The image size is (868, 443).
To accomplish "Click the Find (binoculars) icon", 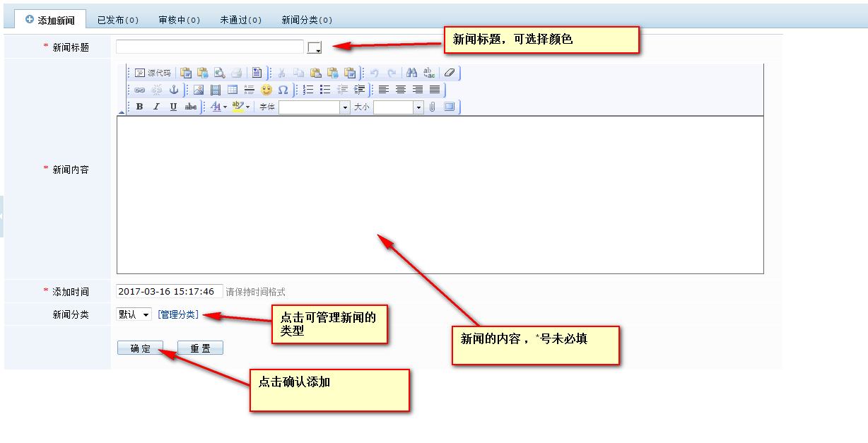I will click(411, 73).
